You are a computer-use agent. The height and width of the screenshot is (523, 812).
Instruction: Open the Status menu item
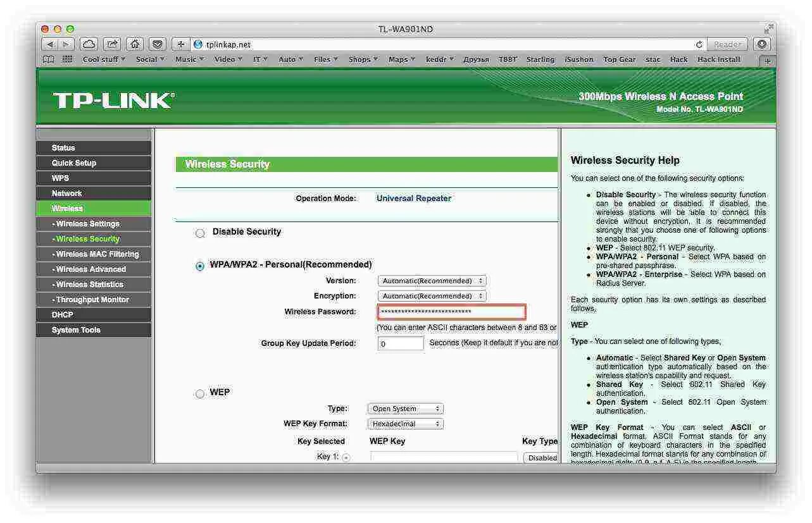click(x=94, y=148)
